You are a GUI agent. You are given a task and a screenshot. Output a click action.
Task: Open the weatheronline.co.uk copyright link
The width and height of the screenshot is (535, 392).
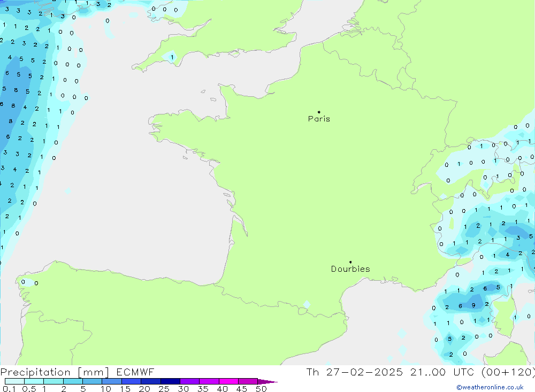490,387
